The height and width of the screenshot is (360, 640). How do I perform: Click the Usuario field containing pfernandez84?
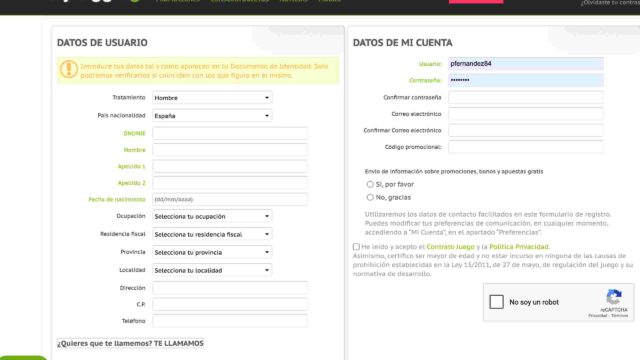pos(526,64)
